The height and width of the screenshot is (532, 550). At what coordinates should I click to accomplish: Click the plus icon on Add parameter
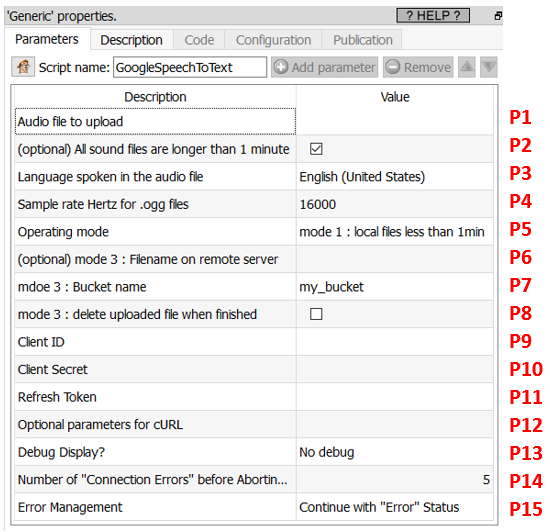[x=281, y=67]
